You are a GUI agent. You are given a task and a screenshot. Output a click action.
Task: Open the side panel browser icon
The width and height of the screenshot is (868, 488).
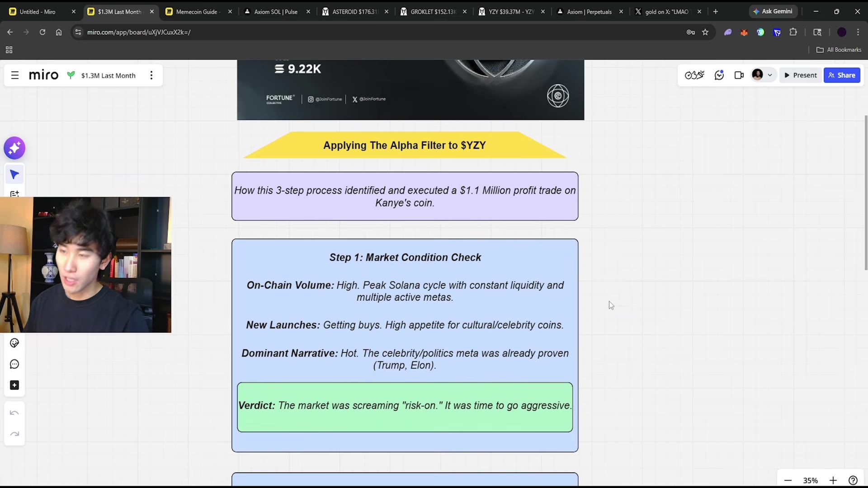817,32
